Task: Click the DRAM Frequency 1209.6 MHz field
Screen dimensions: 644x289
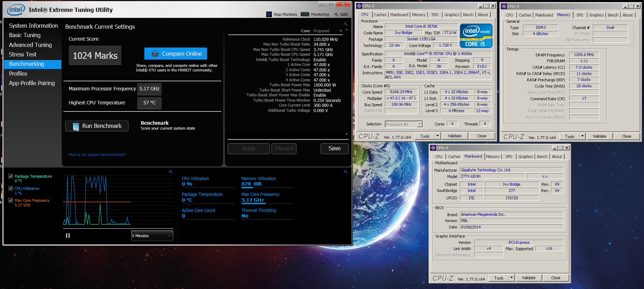Action: point(584,55)
